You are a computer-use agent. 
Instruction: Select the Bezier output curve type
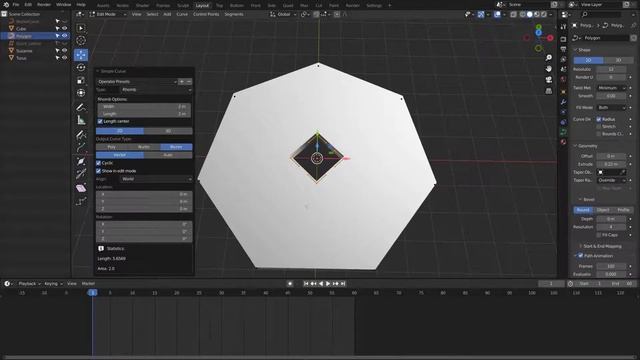(176, 147)
